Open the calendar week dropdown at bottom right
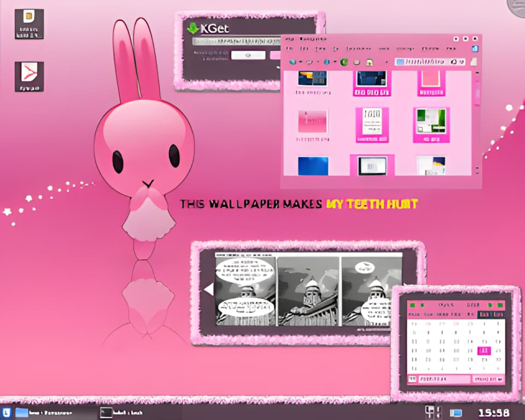Viewport: 525px width, 420px height. (488, 379)
